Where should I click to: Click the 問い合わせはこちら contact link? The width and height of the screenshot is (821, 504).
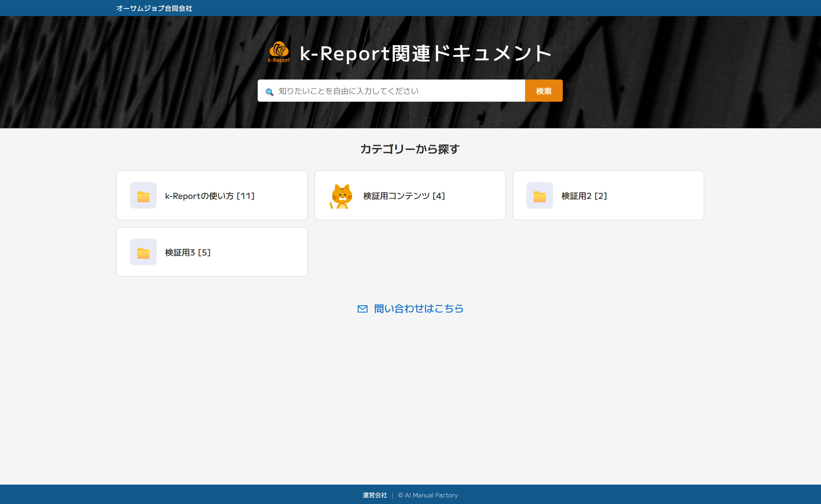[419, 309]
